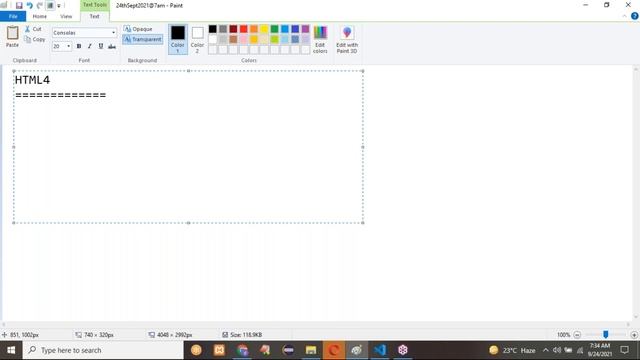This screenshot has height=360, width=640.
Task: Pick the black color swatch
Action: coord(213,29)
